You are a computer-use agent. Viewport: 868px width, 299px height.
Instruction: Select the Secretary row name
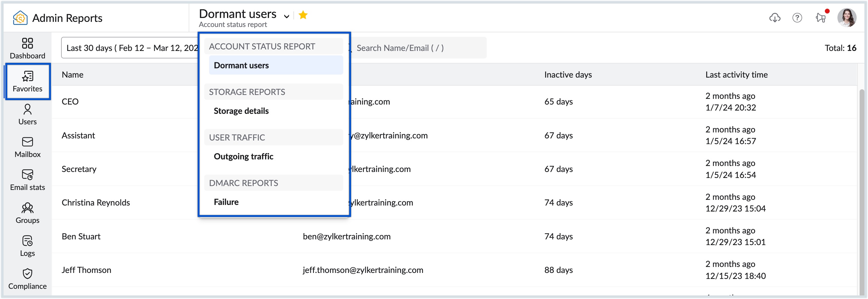[79, 169]
